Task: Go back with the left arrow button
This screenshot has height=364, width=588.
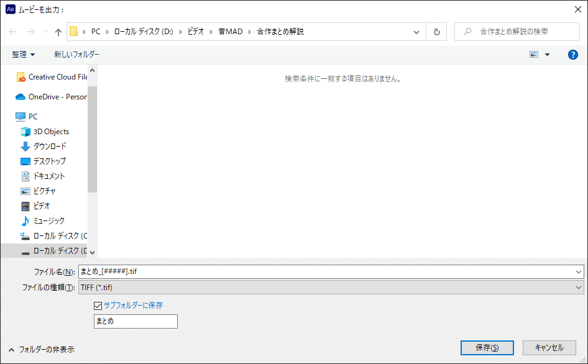Action: (13, 32)
